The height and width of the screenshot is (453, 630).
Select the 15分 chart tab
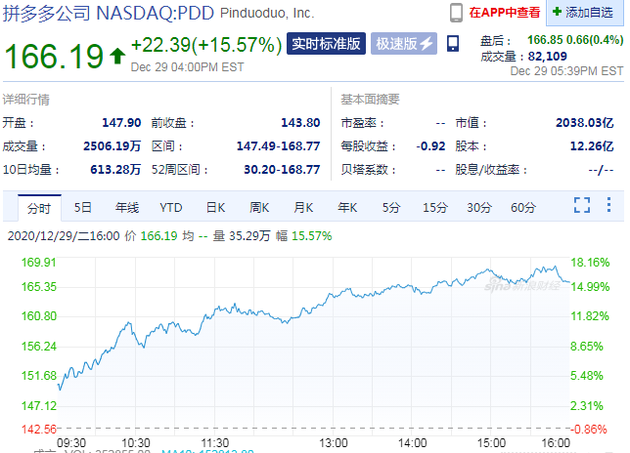(x=435, y=207)
